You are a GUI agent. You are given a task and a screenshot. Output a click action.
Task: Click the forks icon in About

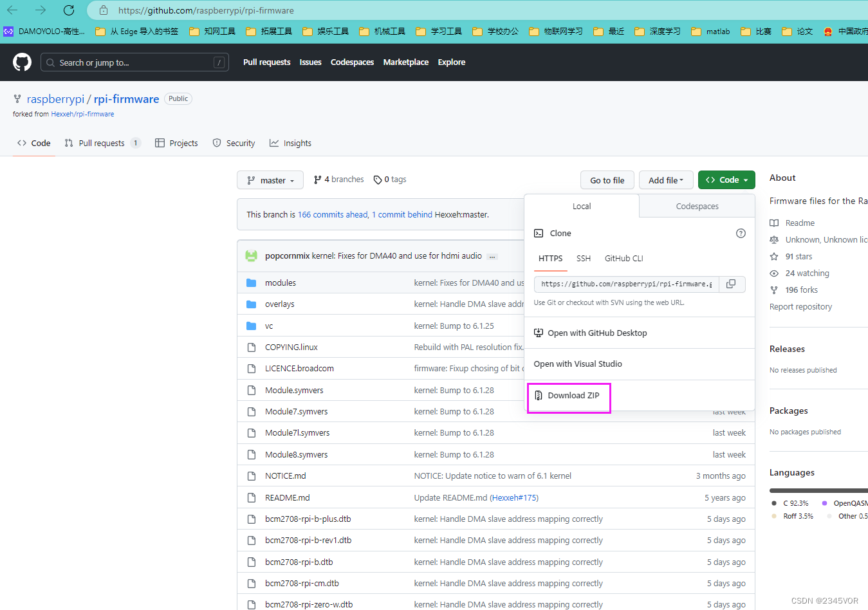(x=774, y=290)
